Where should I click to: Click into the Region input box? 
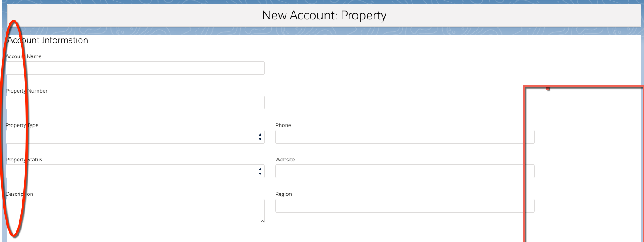pos(405,206)
